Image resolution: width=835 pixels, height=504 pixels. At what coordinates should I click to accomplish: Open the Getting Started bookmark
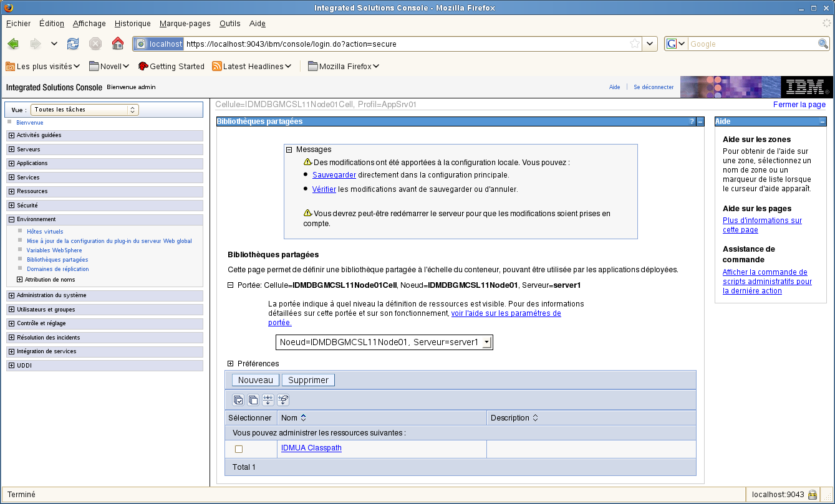point(171,66)
